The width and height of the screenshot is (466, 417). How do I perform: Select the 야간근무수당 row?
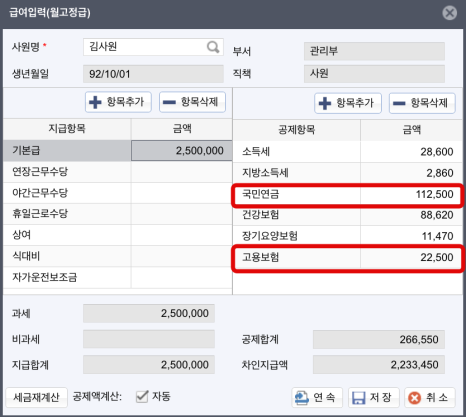click(x=118, y=193)
